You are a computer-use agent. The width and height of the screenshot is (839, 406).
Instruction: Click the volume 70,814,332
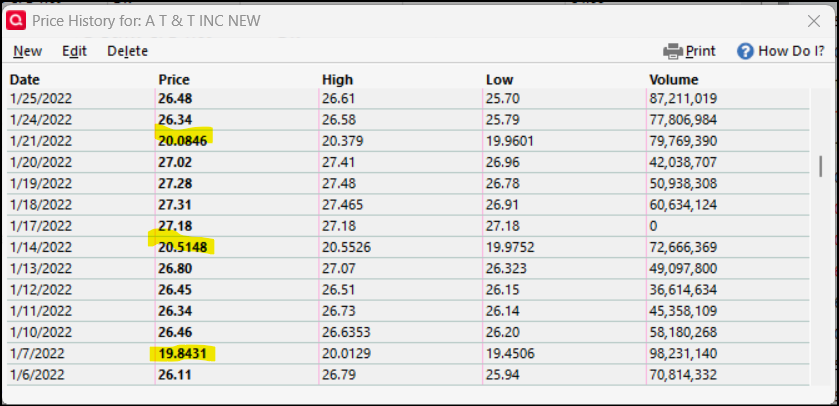click(x=683, y=375)
